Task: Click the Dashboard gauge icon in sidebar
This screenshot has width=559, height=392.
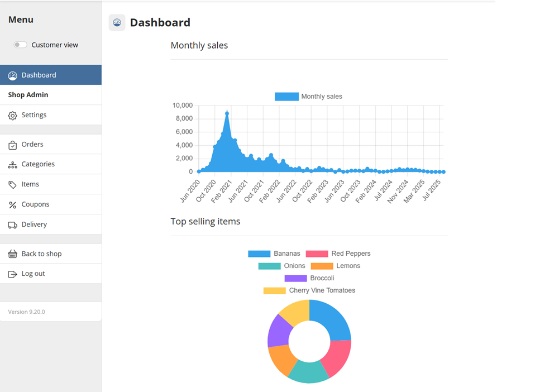Action: (x=12, y=75)
